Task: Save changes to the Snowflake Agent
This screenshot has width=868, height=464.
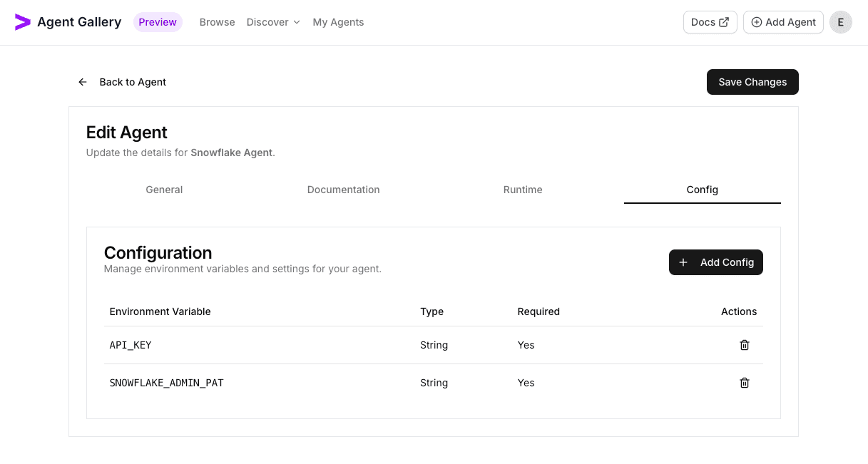Action: pyautogui.click(x=752, y=82)
